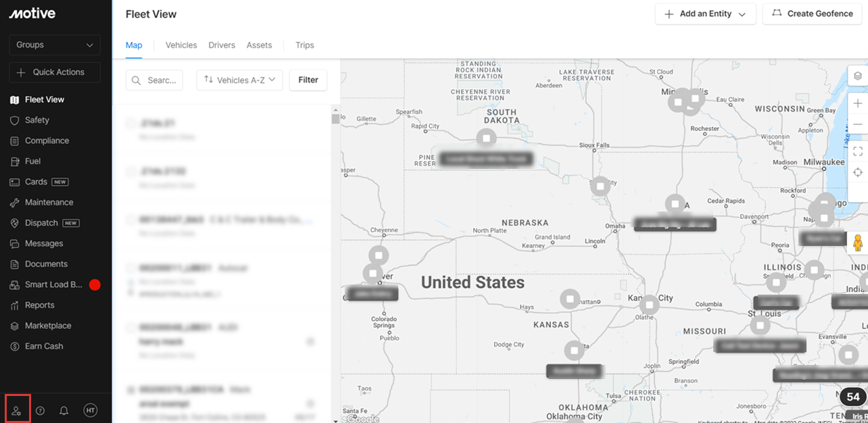Image resolution: width=868 pixels, height=423 pixels.
Task: Click the Filter button
Action: coord(308,80)
